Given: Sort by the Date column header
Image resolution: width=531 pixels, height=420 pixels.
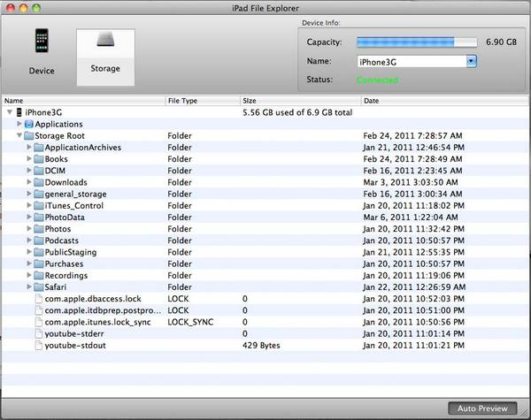Looking at the screenshot, I should click(444, 101).
